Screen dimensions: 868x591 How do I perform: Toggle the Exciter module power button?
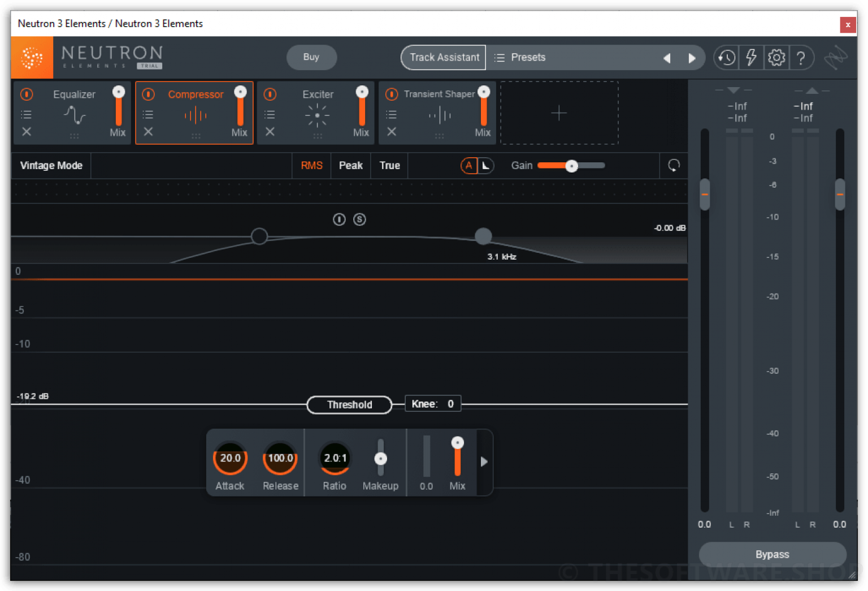pyautogui.click(x=270, y=94)
